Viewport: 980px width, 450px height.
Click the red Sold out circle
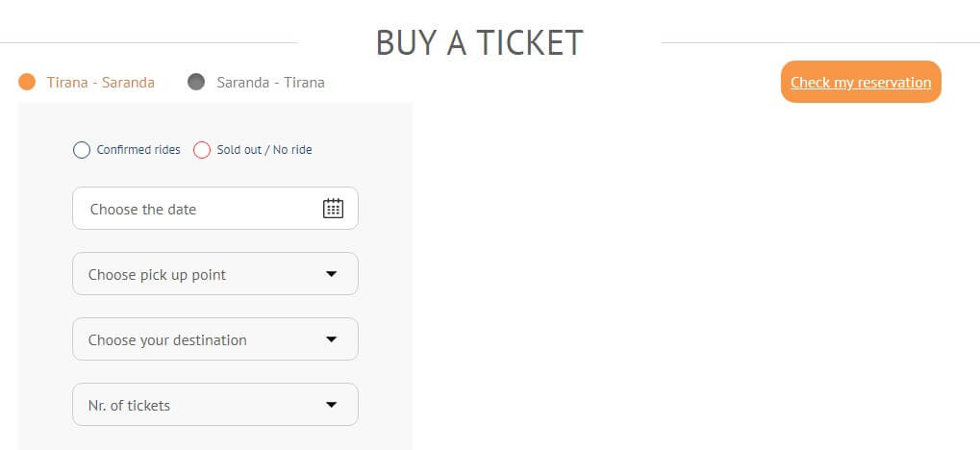pos(202,150)
